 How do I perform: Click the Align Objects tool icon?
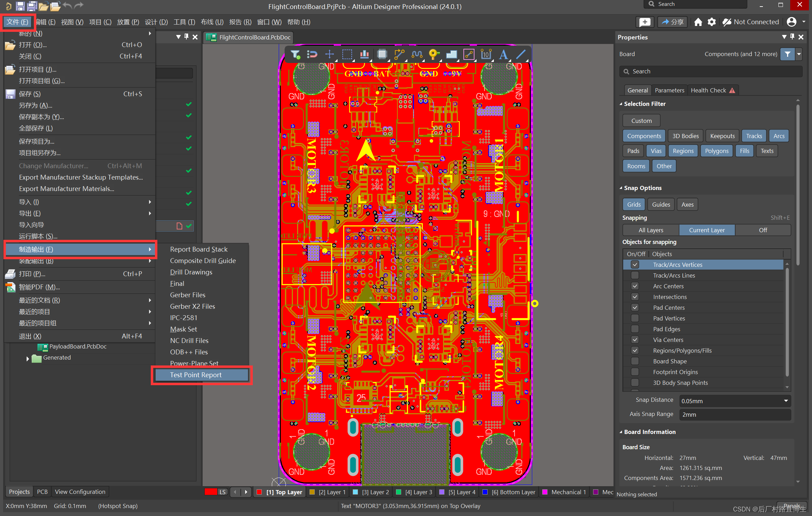[365, 54]
